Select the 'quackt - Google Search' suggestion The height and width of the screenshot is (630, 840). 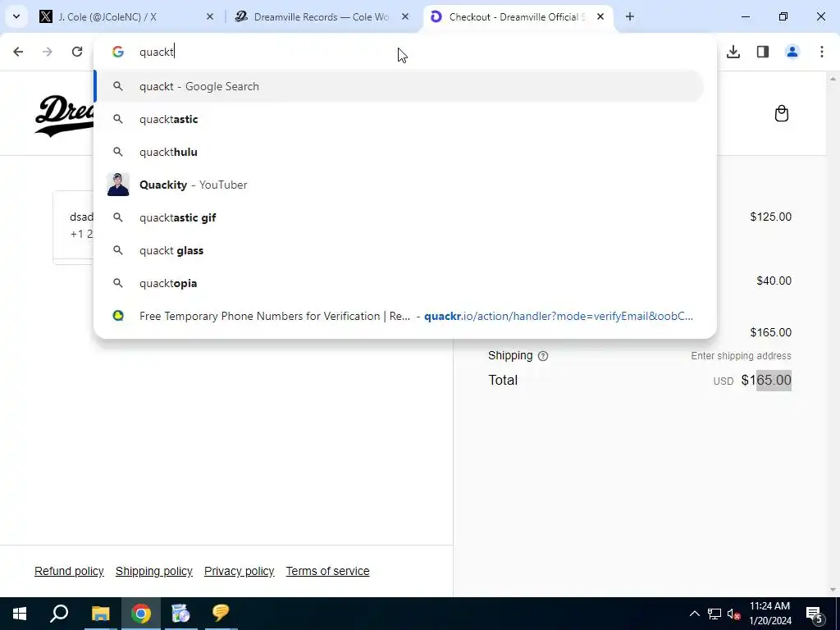pyautogui.click(x=399, y=86)
